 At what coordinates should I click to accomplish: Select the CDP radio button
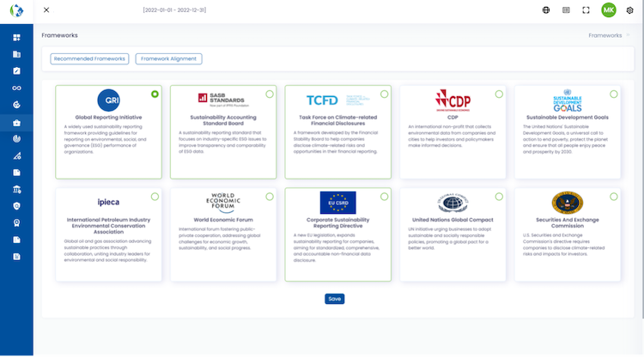[x=499, y=94]
